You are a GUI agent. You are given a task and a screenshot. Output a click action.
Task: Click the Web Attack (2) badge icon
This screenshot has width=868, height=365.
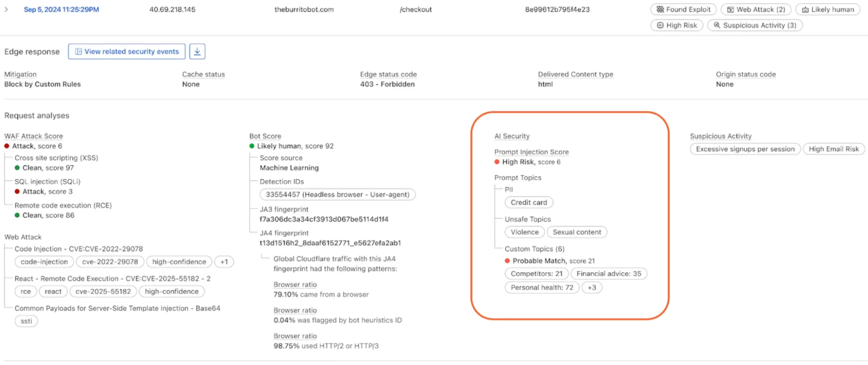coord(730,9)
